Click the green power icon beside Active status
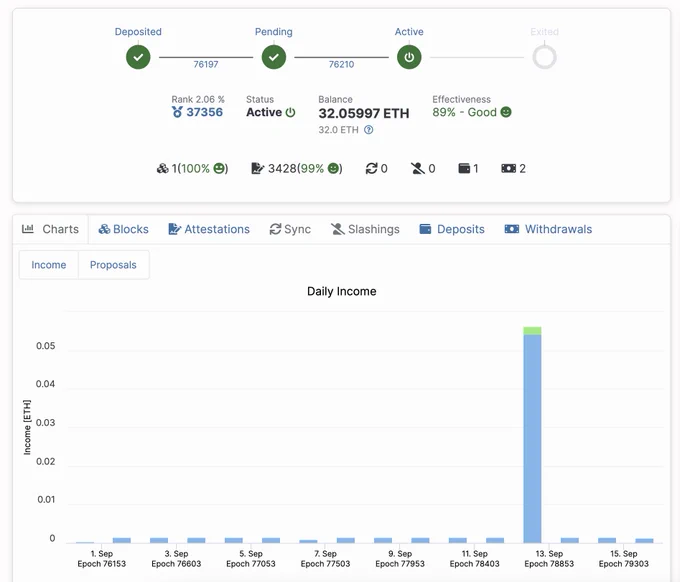This screenshot has height=582, width=680. (291, 112)
